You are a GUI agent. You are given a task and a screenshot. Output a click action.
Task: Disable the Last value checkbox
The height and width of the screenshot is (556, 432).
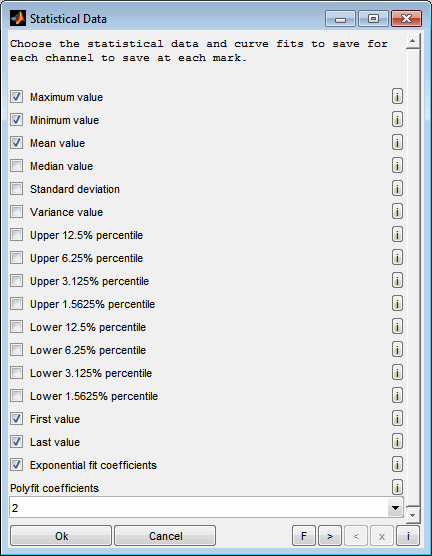coord(16,442)
